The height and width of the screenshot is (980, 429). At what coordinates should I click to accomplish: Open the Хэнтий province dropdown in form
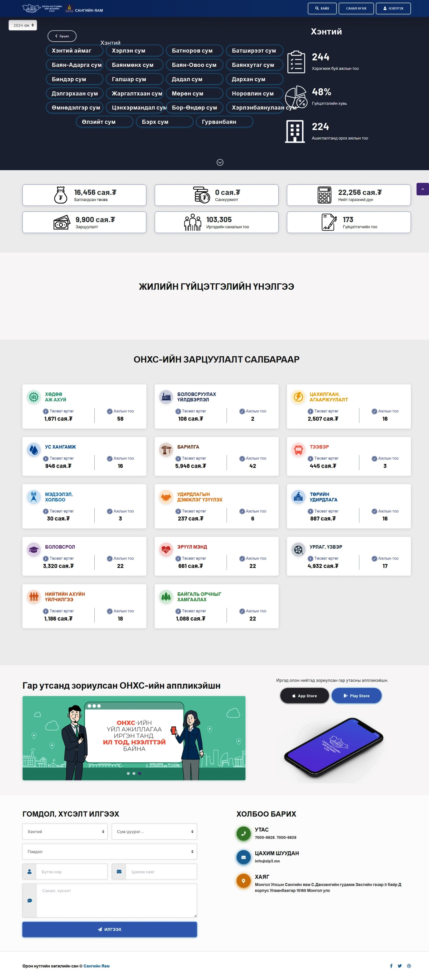pos(65,831)
